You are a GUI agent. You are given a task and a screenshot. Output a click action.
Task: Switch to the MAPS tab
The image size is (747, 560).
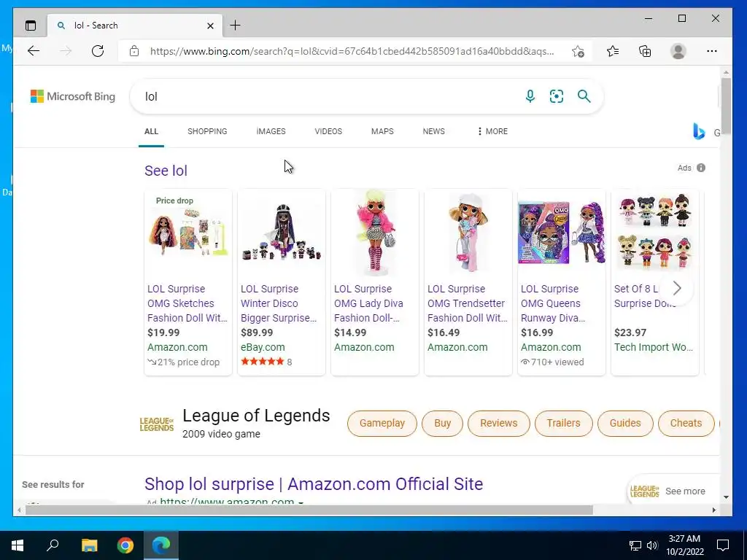[382, 131]
